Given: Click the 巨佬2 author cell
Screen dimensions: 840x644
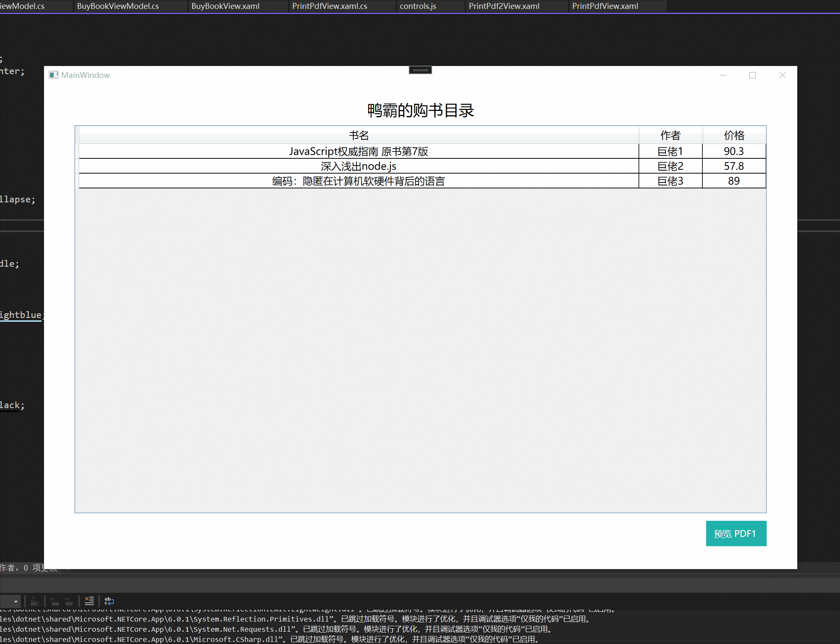Looking at the screenshot, I should pyautogui.click(x=671, y=166).
